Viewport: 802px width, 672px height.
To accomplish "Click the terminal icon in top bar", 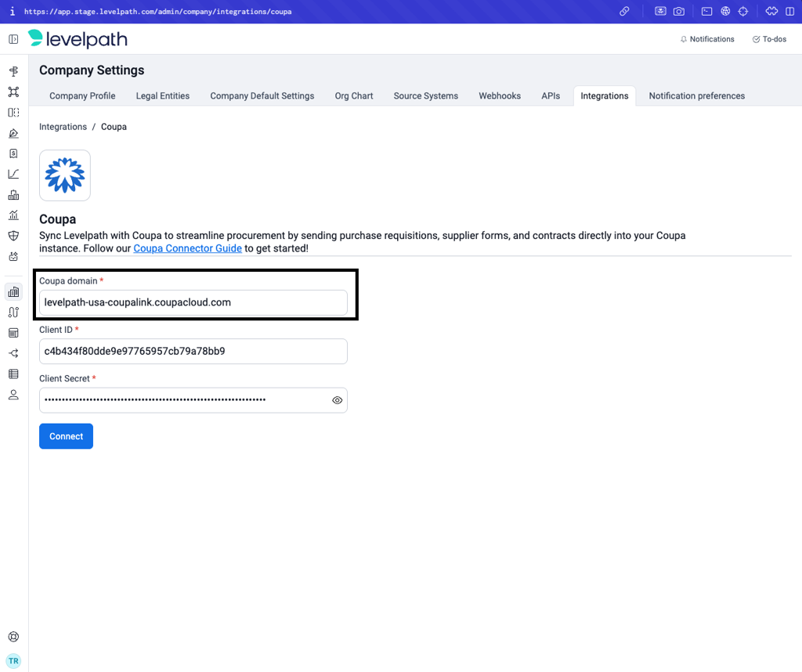I will [x=706, y=12].
